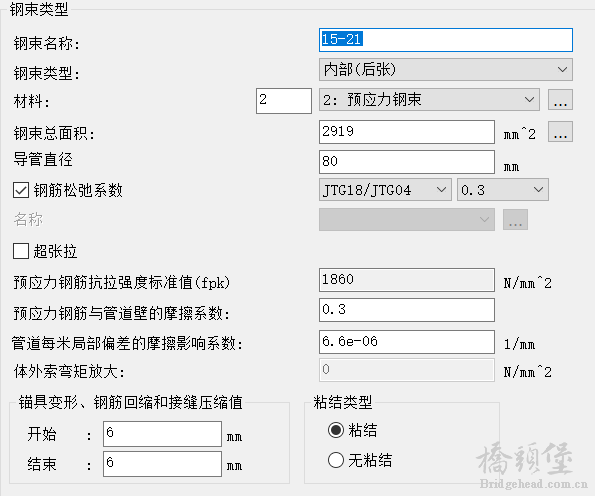Screen dimensions: 595x496
Task: Click the disabled 名称 dropdown
Action: (x=407, y=219)
